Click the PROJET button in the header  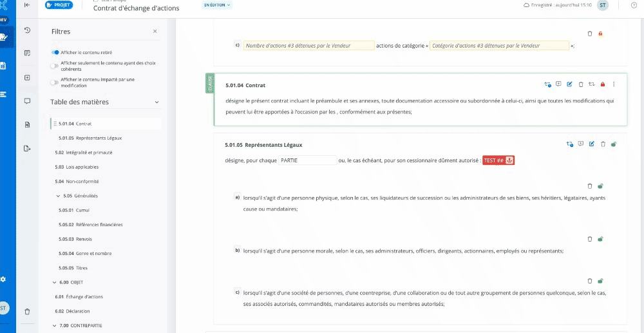pyautogui.click(x=59, y=5)
